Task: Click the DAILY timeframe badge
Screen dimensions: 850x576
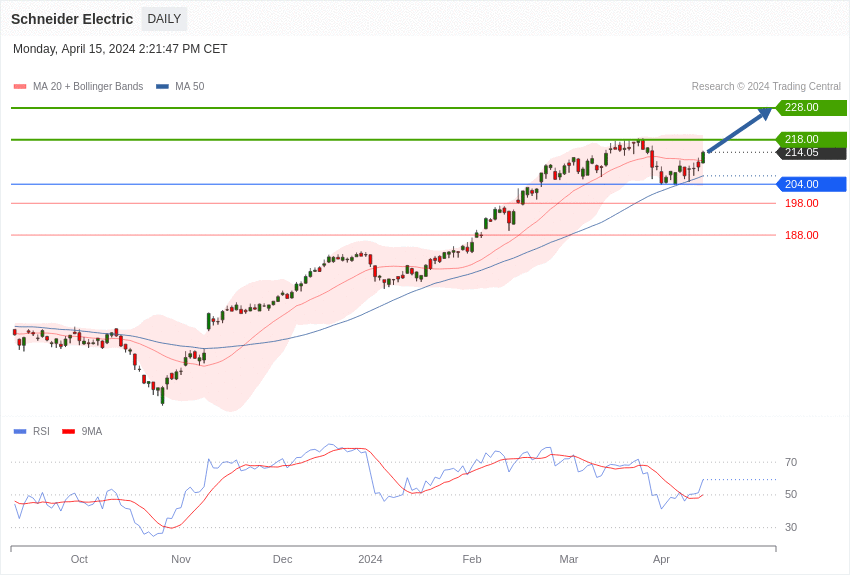Action: [x=164, y=19]
